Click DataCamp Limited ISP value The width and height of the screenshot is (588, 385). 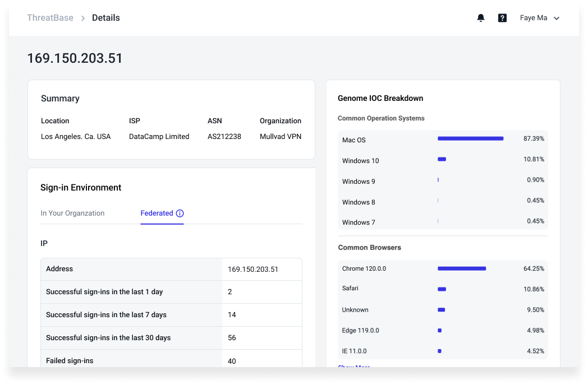click(x=159, y=136)
